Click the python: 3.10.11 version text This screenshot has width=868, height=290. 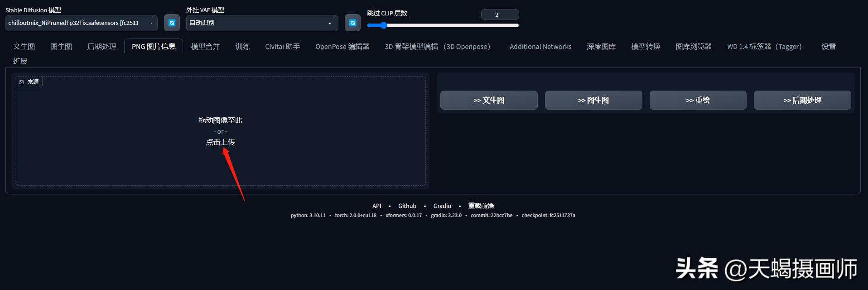click(x=308, y=215)
